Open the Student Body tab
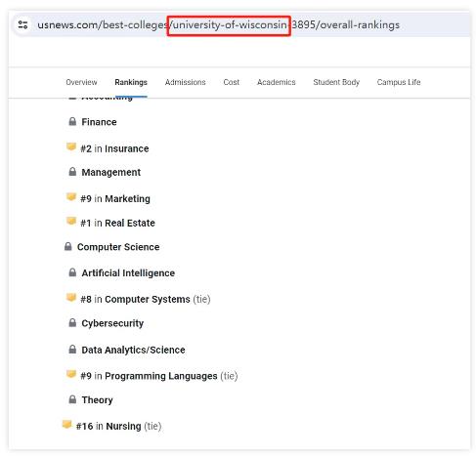476x456 pixels. tap(336, 82)
